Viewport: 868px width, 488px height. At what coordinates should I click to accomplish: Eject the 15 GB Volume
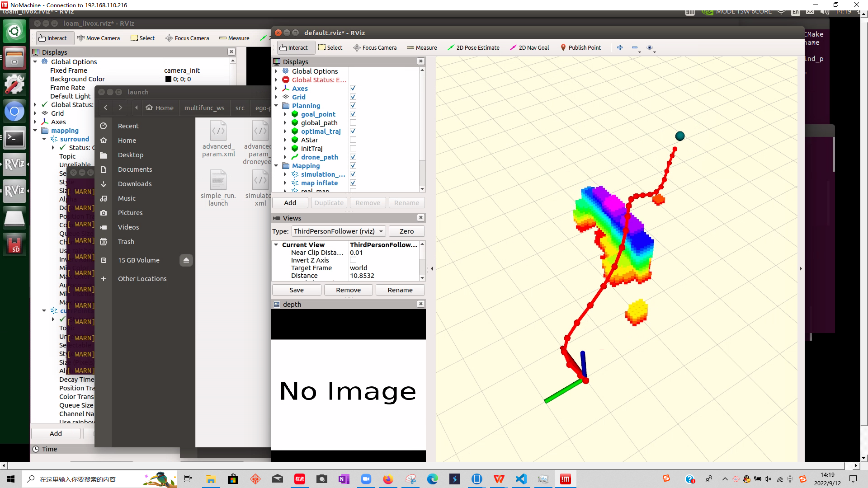point(186,260)
